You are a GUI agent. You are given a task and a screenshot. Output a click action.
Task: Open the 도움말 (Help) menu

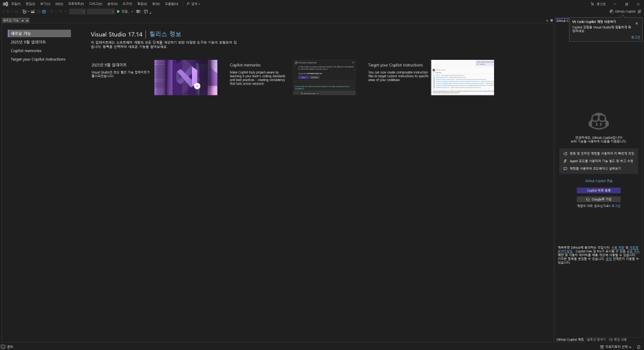(x=172, y=3)
